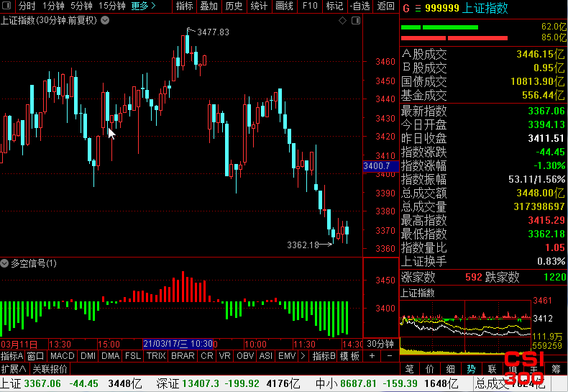568x392 pixels.
Task: Click the highlighted 21/03/17 10:30 time marker
Action: 178,344
